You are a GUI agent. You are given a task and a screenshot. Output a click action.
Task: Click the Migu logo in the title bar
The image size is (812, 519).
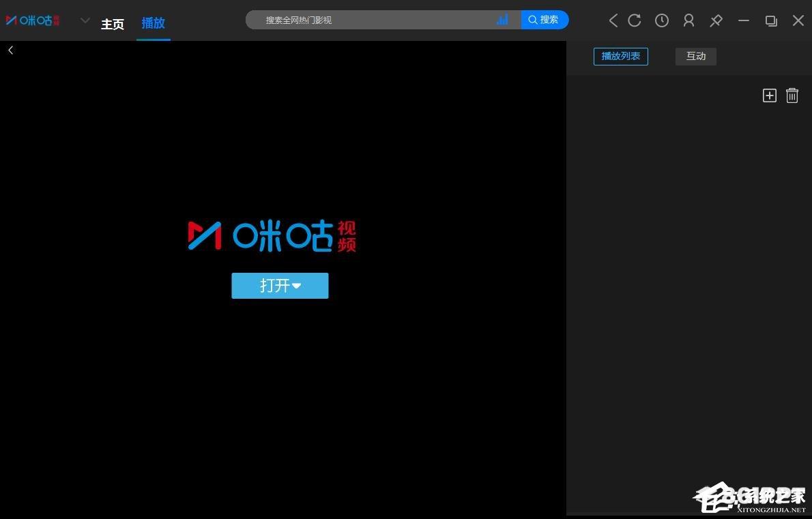tap(33, 20)
